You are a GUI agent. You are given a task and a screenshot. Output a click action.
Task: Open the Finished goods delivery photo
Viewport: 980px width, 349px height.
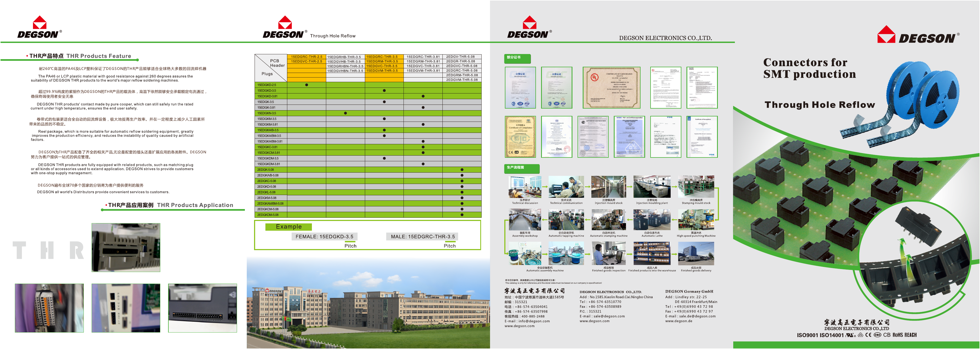point(696,253)
